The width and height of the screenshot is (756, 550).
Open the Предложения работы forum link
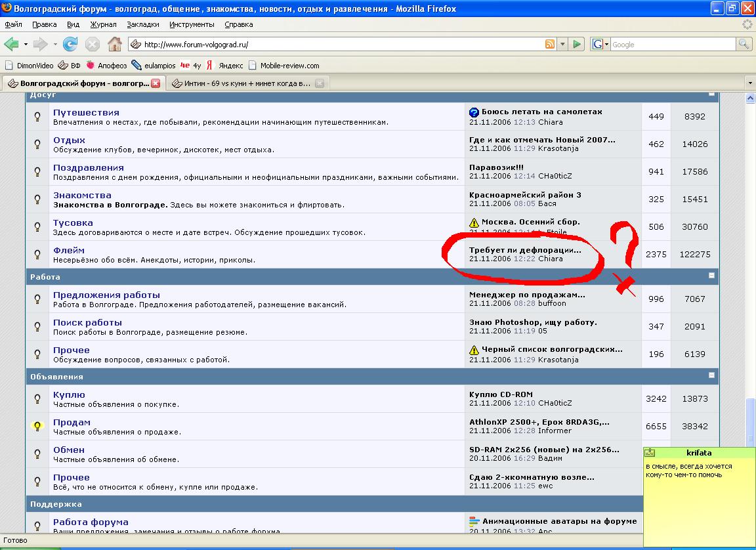[x=106, y=295]
